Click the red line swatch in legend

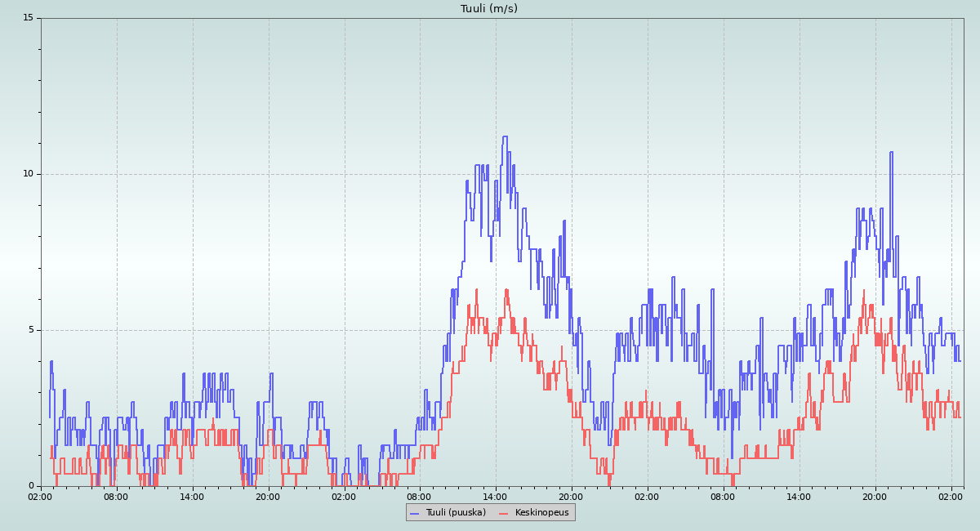pyautogui.click(x=504, y=513)
